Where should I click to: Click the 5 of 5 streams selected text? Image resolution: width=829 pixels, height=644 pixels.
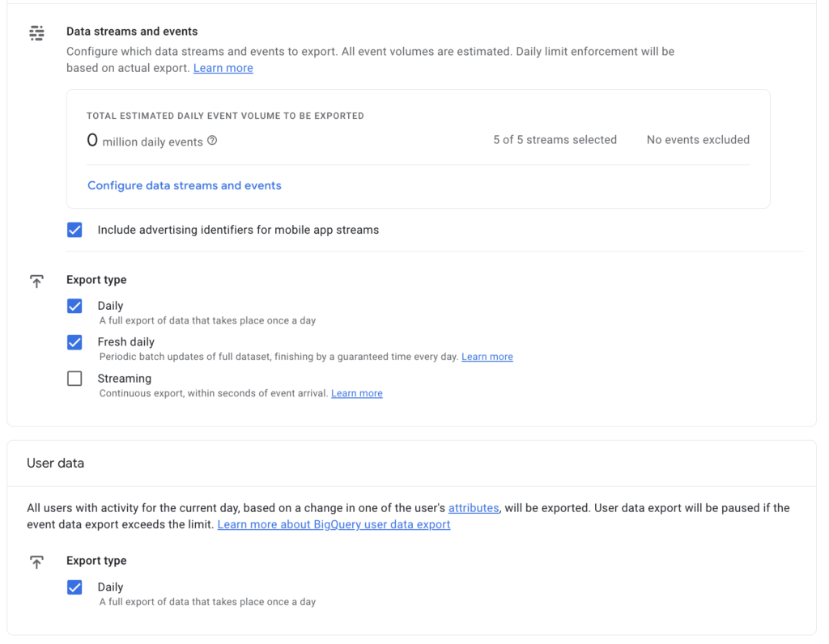555,140
